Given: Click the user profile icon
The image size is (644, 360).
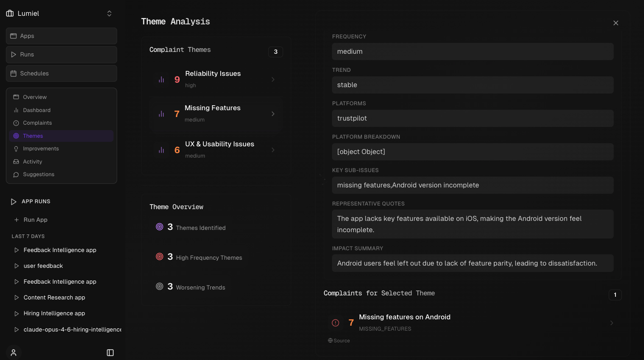Looking at the screenshot, I should click(14, 353).
